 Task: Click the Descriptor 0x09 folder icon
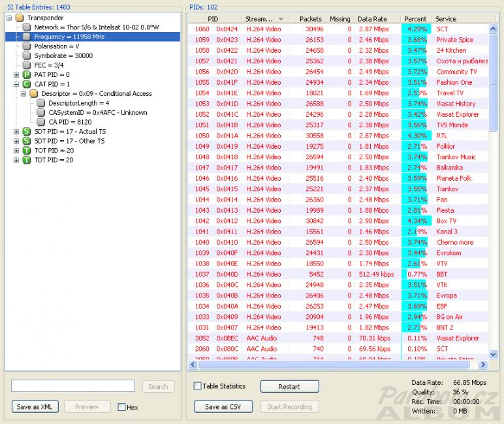pyautogui.click(x=34, y=93)
